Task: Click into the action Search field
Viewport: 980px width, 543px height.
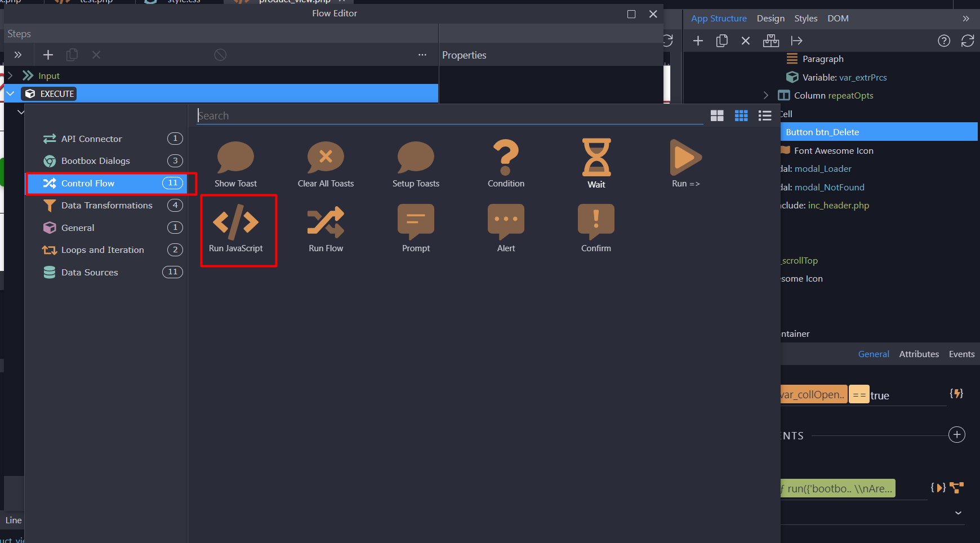Action: pos(449,115)
